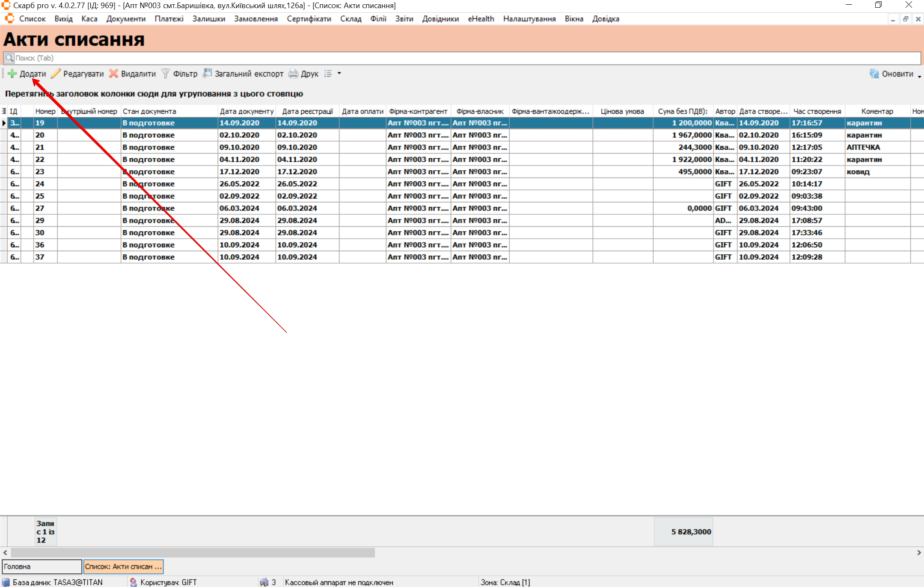Screen dimensions: 924x587
Task: Click the grid column chooser icon
Action: pos(4,111)
